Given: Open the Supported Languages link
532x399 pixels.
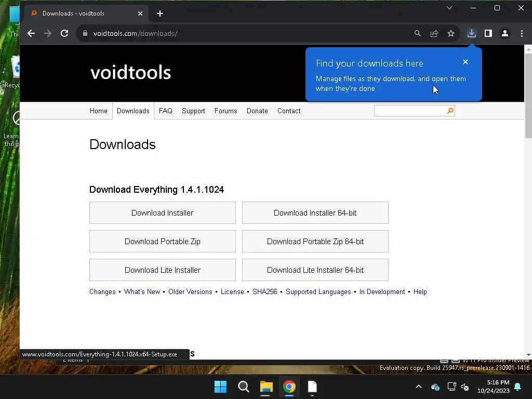Looking at the screenshot, I should [318, 292].
